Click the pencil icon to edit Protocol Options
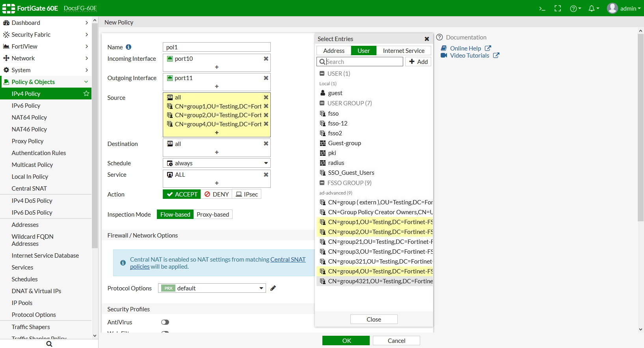Viewport: 644px width, 348px height. tap(273, 288)
